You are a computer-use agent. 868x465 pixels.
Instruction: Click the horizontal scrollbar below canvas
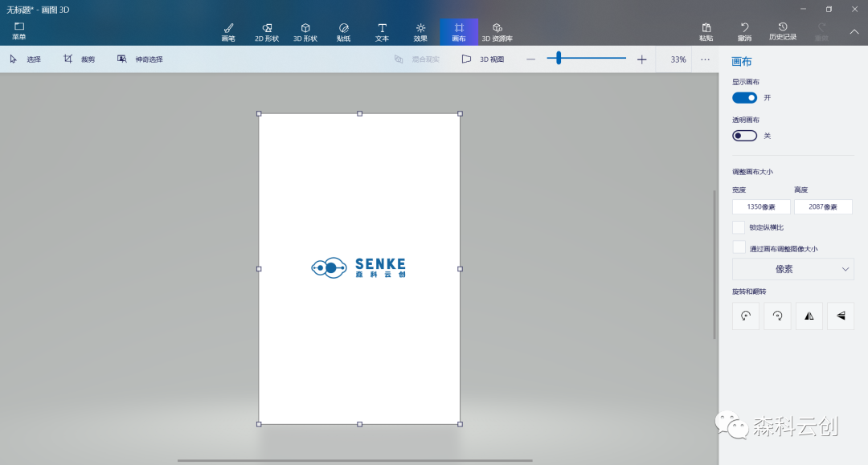coord(355,460)
